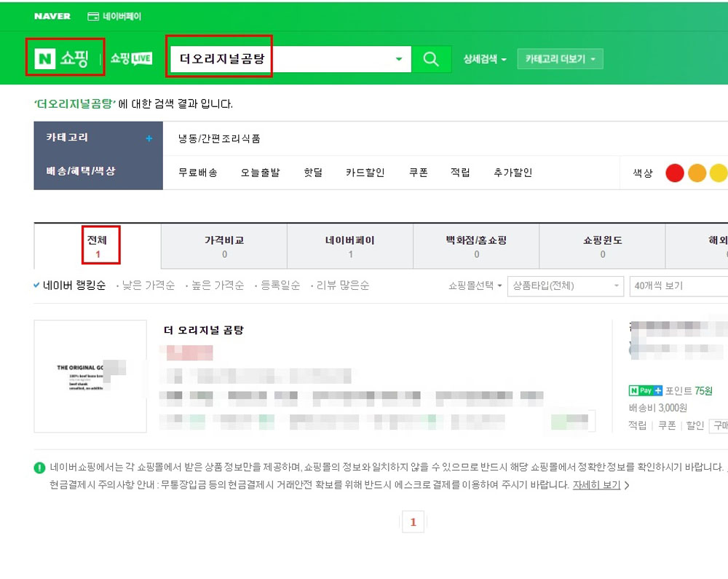Image resolution: width=728 pixels, height=579 pixels.
Task: Click the magnifier search button
Action: pos(431,59)
